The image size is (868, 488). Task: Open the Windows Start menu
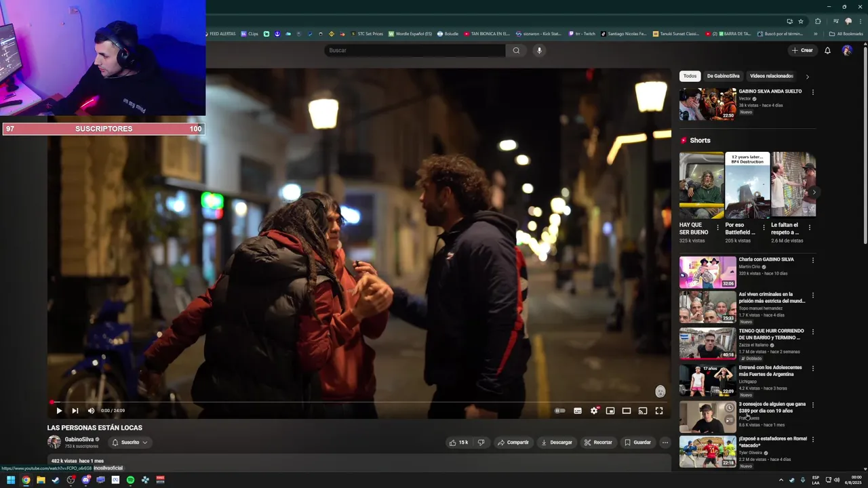pyautogui.click(x=11, y=480)
